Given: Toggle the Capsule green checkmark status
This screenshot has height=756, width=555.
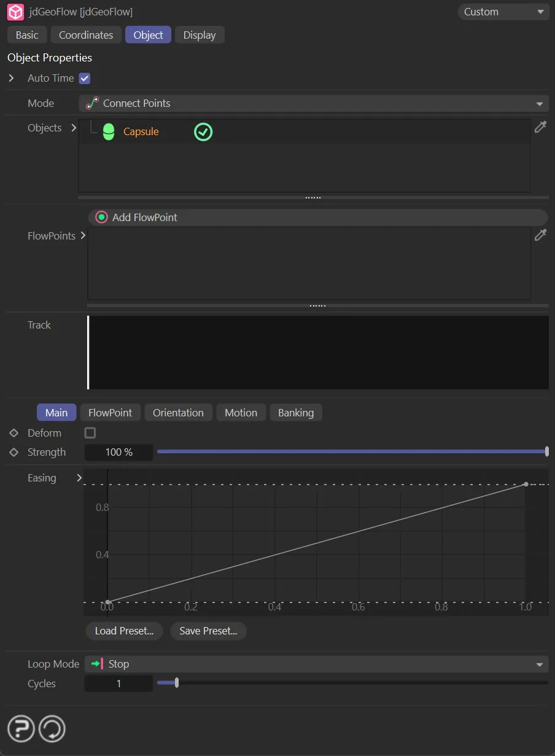Looking at the screenshot, I should click(203, 131).
